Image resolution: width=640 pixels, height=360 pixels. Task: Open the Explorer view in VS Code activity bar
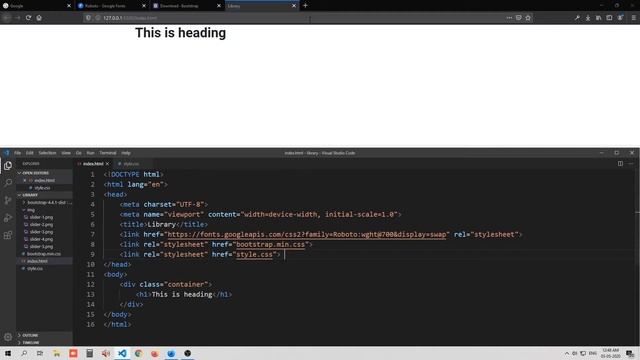coord(8,165)
